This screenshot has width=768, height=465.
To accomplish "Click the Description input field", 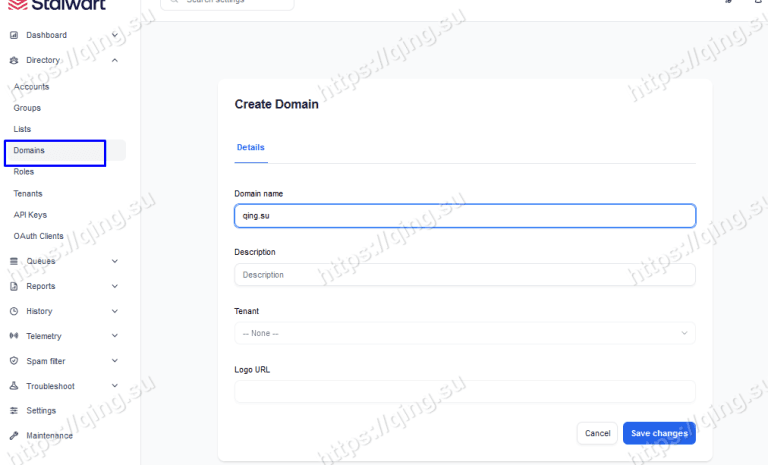I will point(464,275).
